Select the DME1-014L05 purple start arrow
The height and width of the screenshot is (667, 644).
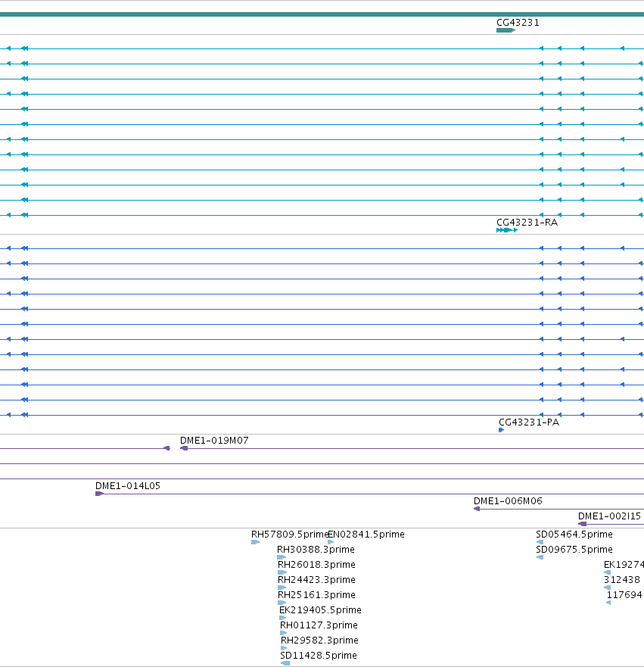(x=99, y=494)
